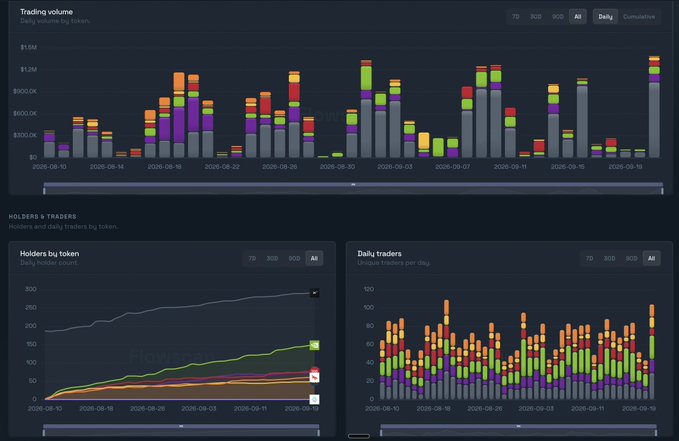The width and height of the screenshot is (679, 441).
Task: Select the black token icon on the top holders line
Action: click(315, 293)
